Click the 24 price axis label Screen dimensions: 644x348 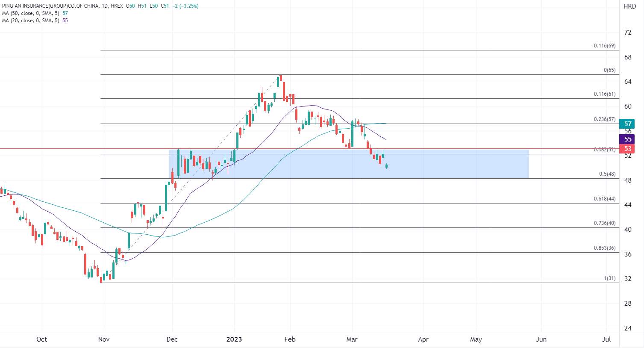click(627, 328)
